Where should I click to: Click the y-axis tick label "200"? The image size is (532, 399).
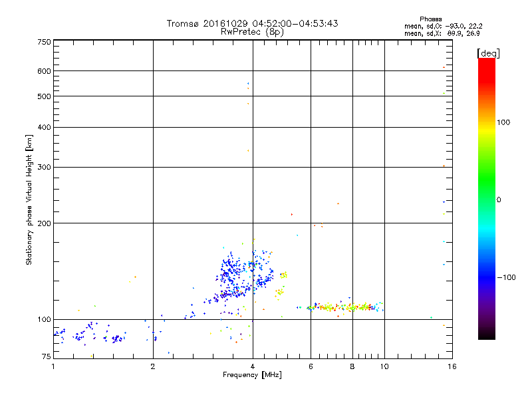click(44, 223)
